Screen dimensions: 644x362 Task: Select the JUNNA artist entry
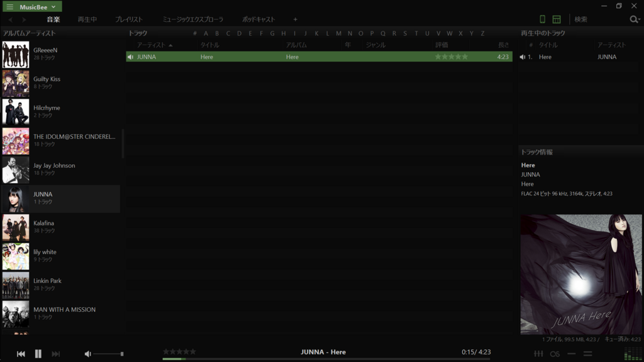tap(61, 199)
